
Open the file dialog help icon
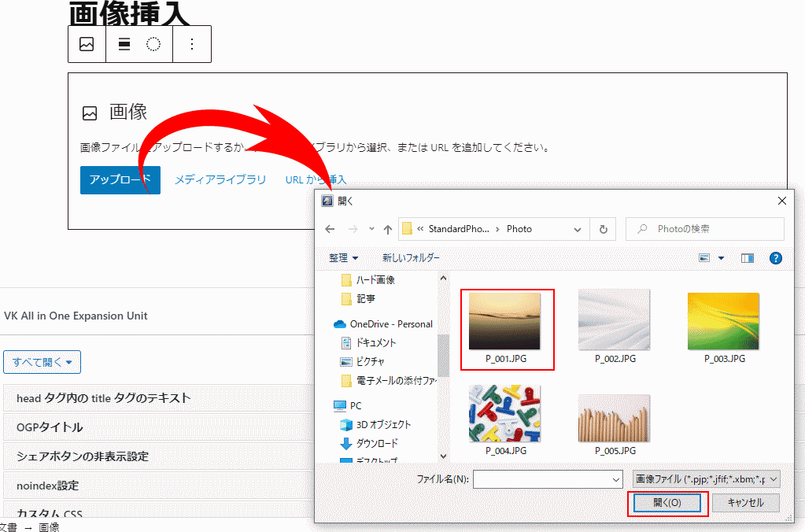(x=775, y=258)
